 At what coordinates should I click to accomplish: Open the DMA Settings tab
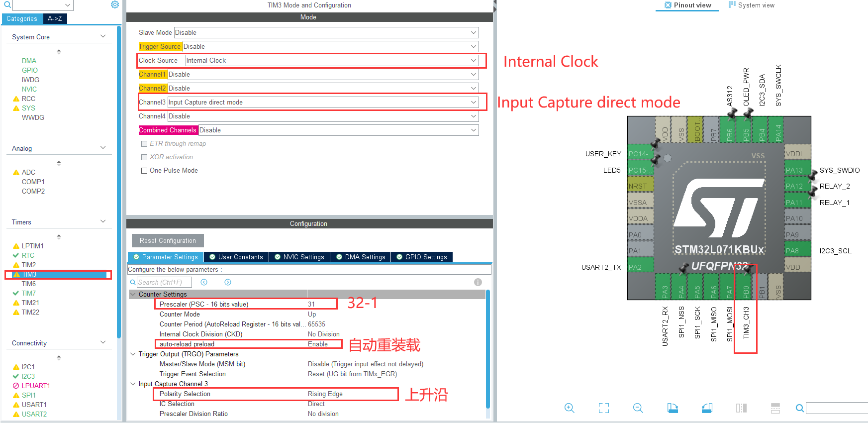coord(361,257)
